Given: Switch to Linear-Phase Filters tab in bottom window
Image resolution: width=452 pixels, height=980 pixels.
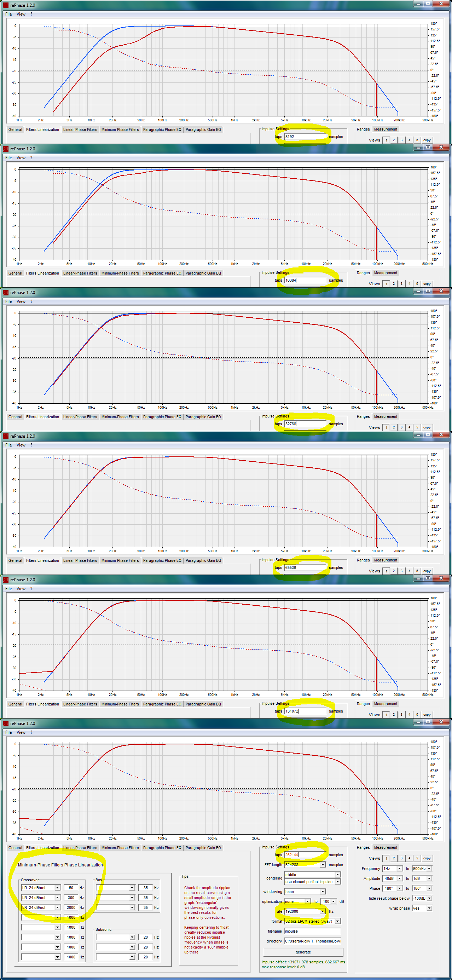Looking at the screenshot, I should pos(80,848).
